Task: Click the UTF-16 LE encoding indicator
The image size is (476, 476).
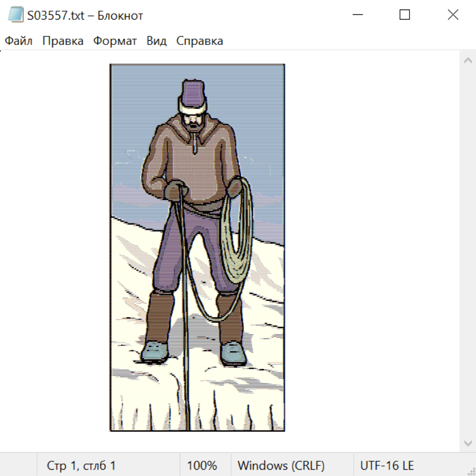Action: point(387,466)
